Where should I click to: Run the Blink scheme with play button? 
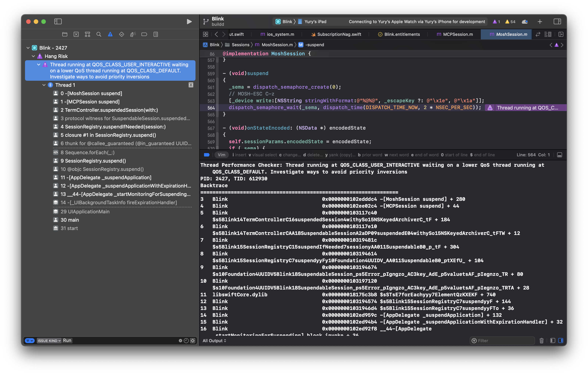point(189,21)
